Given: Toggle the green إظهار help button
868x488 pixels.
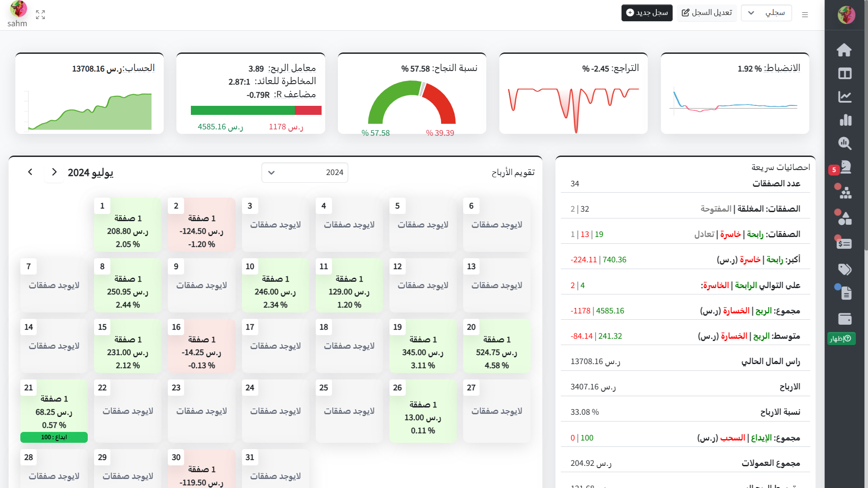Looking at the screenshot, I should pyautogui.click(x=841, y=338).
